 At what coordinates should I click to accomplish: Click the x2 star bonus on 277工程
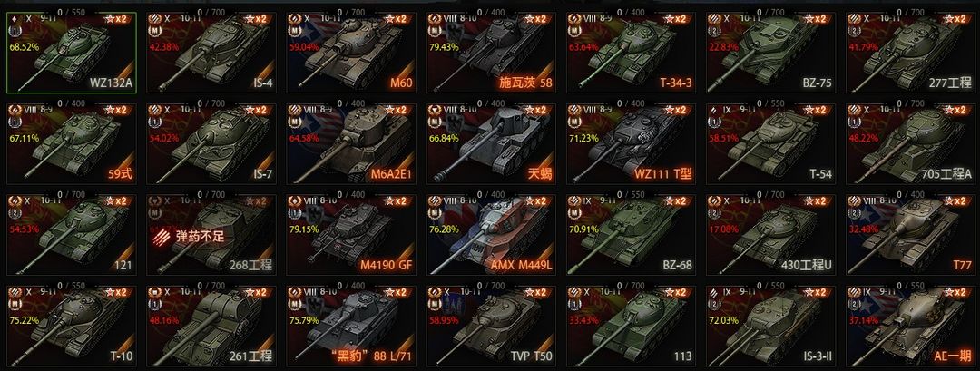[x=958, y=19]
